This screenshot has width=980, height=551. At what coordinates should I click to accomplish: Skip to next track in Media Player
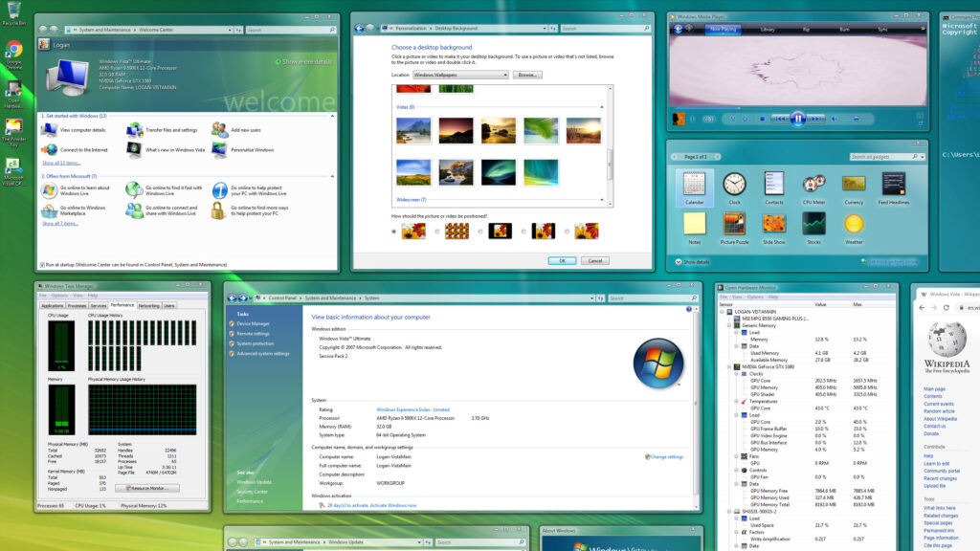pyautogui.click(x=816, y=119)
